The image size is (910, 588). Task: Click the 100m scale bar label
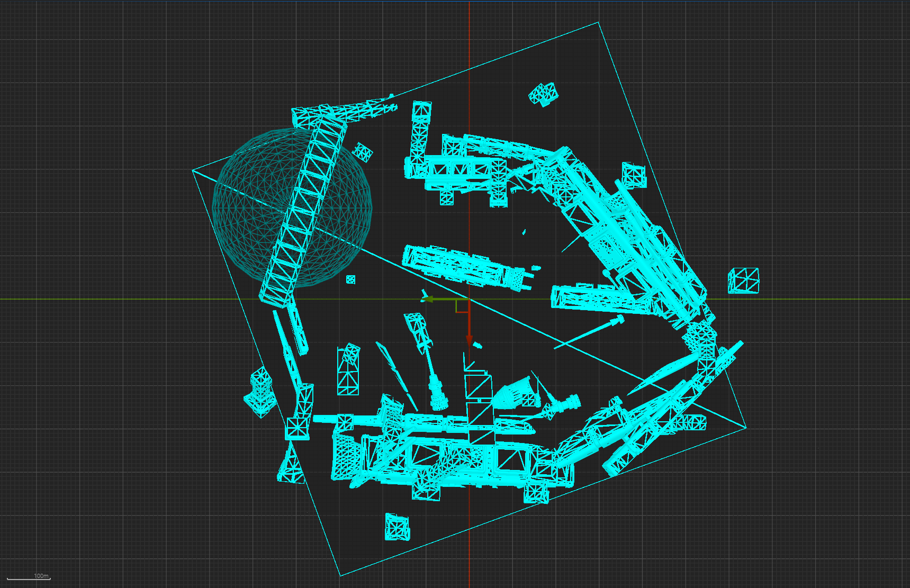pyautogui.click(x=41, y=576)
